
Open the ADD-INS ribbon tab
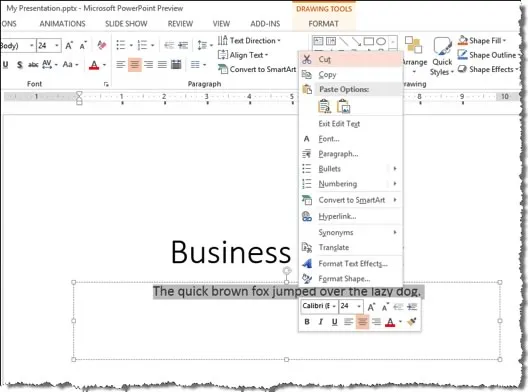coord(265,24)
